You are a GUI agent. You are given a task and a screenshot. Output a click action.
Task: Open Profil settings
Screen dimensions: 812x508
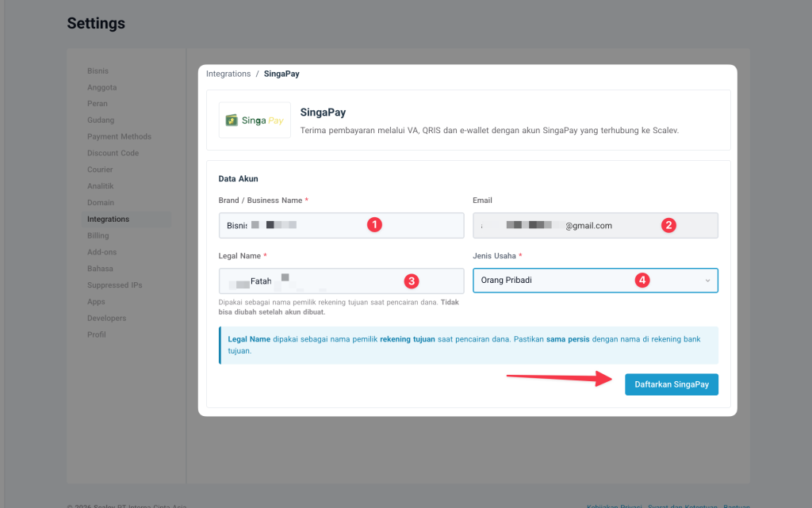96,334
